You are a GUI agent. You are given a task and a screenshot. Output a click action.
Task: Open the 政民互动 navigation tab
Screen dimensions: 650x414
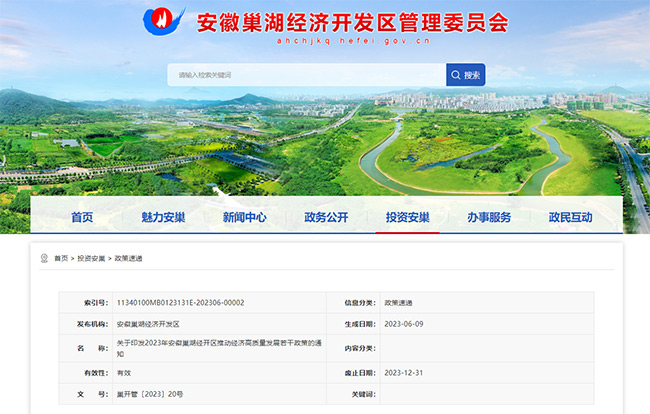click(570, 217)
